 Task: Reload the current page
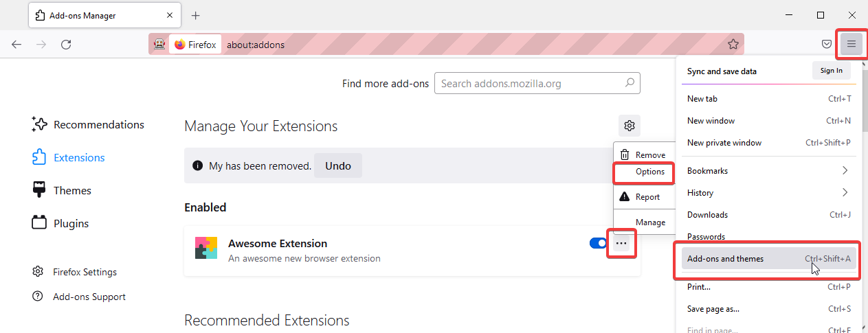tap(66, 45)
